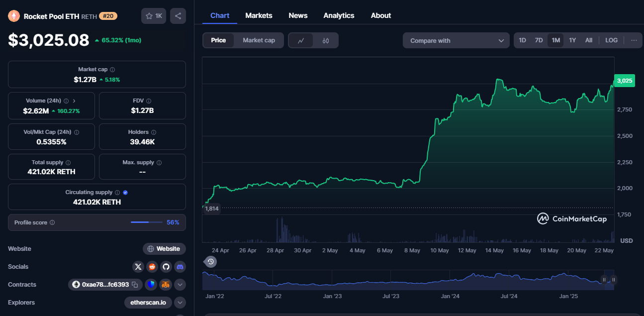The image size is (644, 316).
Task: Click the 0xae78...fc6393 contract address
Action: (105, 285)
